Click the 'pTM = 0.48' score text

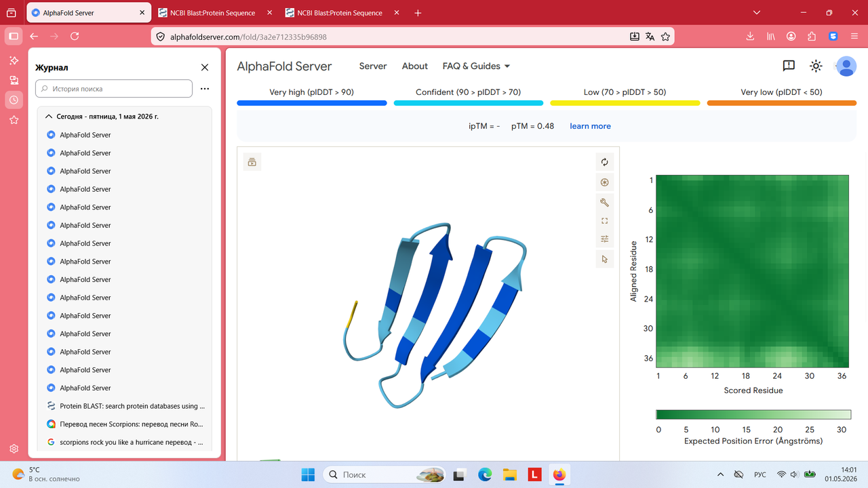coord(532,126)
